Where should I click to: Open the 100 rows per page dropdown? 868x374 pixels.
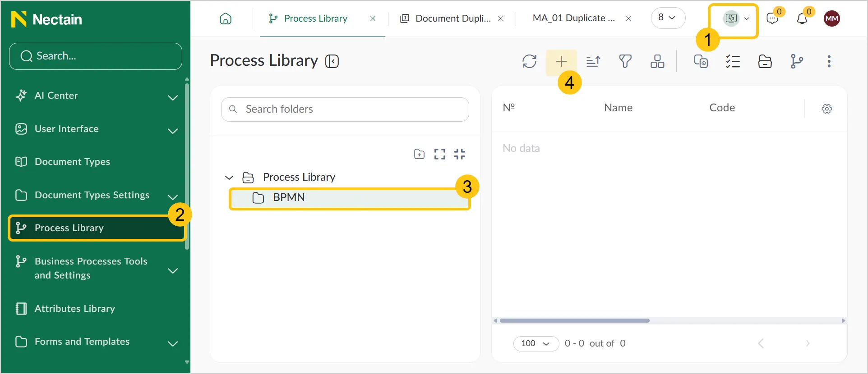point(536,343)
